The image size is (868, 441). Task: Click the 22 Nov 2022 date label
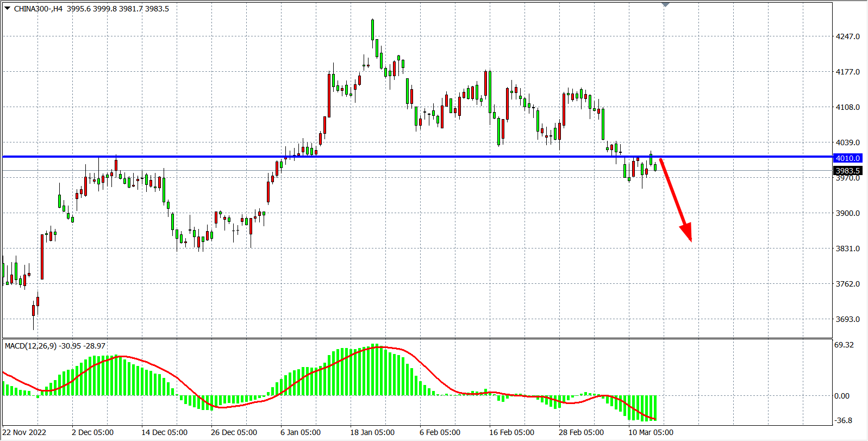(x=24, y=432)
